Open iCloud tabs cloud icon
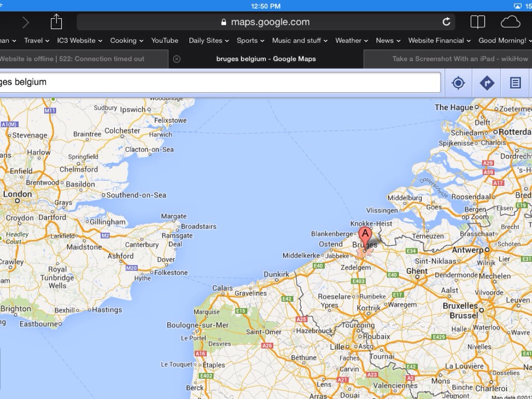This screenshot has height=399, width=532. pyautogui.click(x=510, y=22)
